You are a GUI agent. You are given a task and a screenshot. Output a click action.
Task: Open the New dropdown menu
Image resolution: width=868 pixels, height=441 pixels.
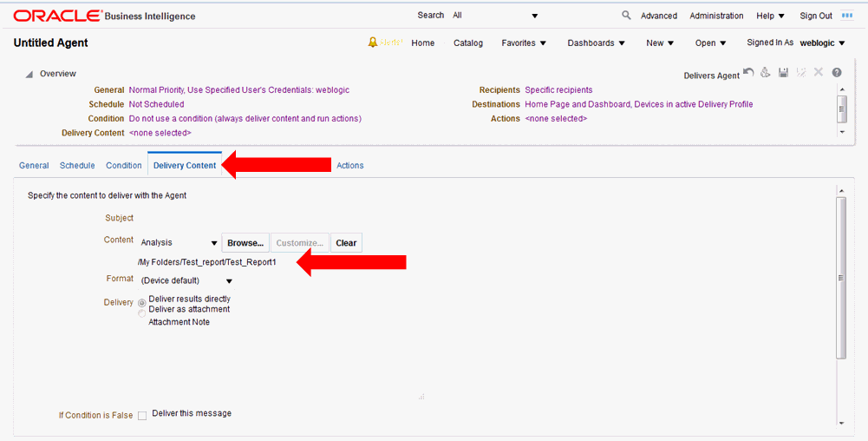coord(660,43)
